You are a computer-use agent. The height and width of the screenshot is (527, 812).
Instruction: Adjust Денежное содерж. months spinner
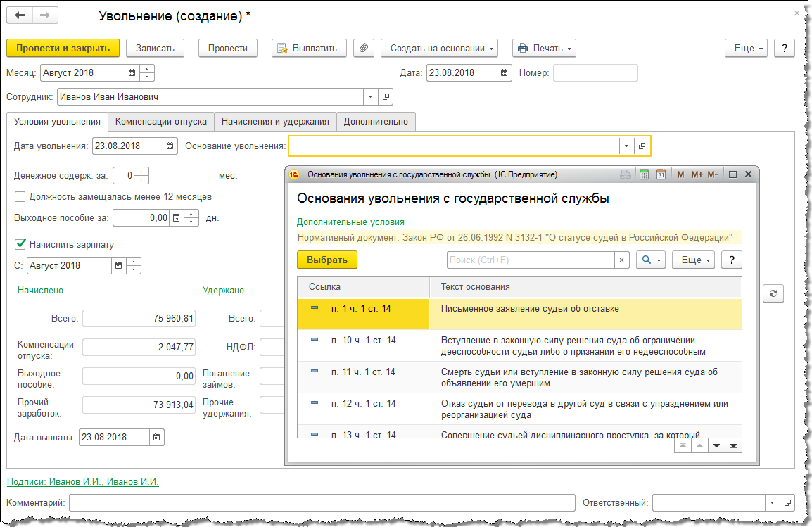pos(141,175)
